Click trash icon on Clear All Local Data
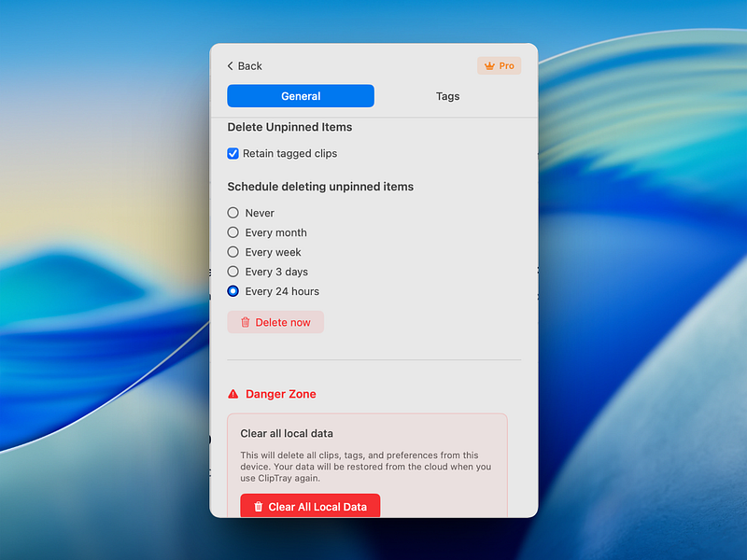747x560 pixels. tap(259, 507)
